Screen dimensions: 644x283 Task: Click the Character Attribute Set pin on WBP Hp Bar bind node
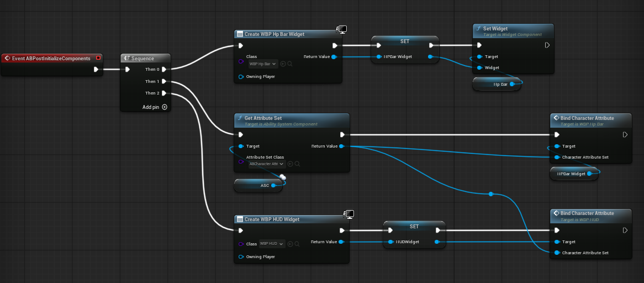click(557, 158)
